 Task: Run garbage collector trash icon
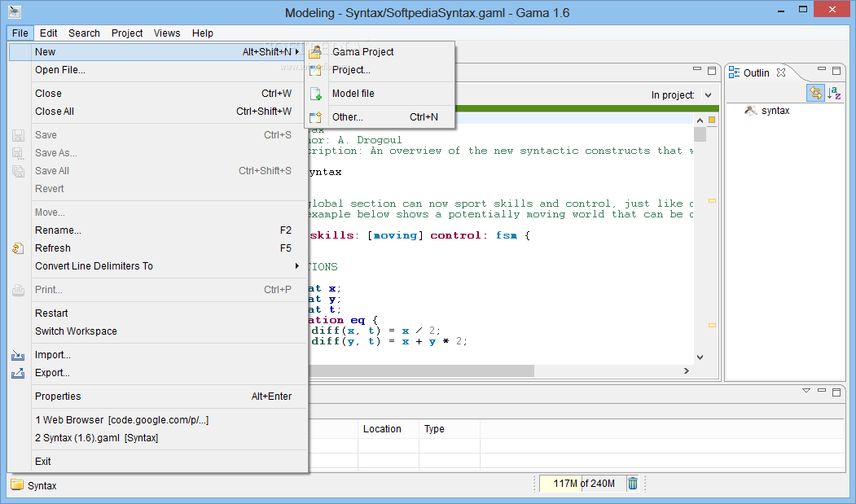(x=632, y=484)
